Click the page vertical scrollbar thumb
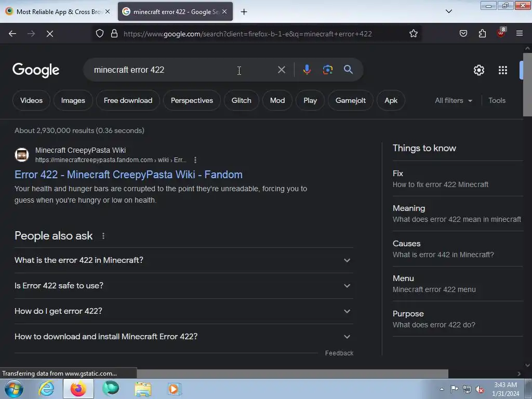 (527, 84)
